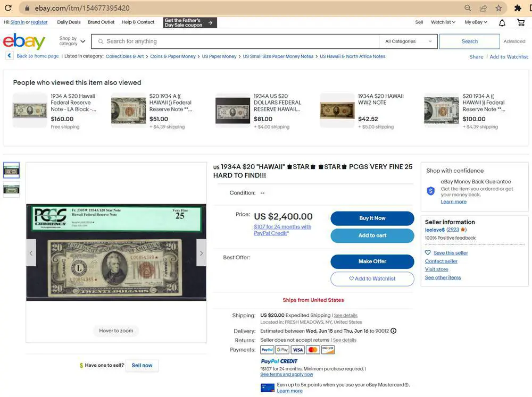Reload the page with browser refresh icon
Viewport: 532px width, 397px height.
[x=8, y=8]
